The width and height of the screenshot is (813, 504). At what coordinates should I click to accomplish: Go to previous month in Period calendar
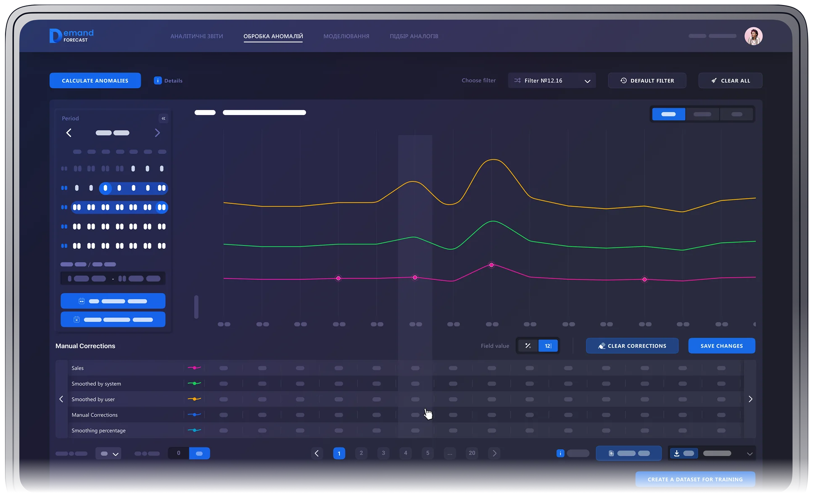pos(69,133)
